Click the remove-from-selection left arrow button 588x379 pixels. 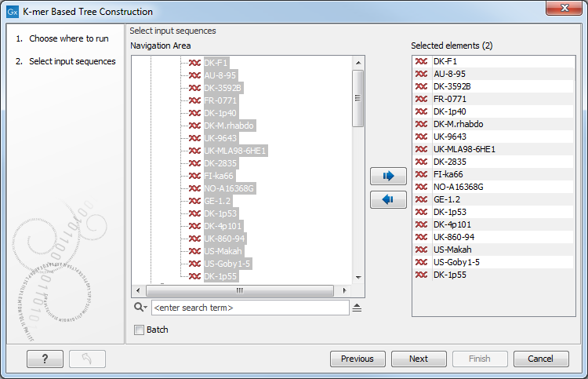click(388, 200)
